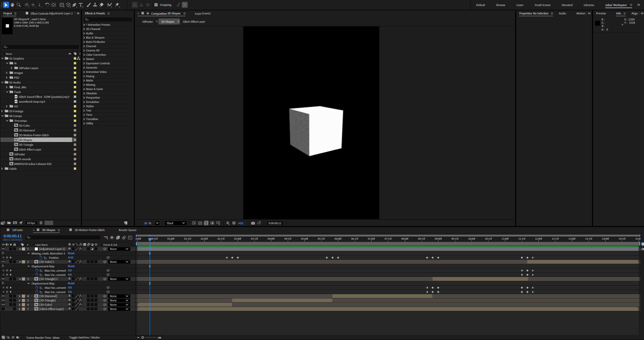644x340 pixels.
Task: Select the Puppet Pin tool
Action: coord(117,5)
